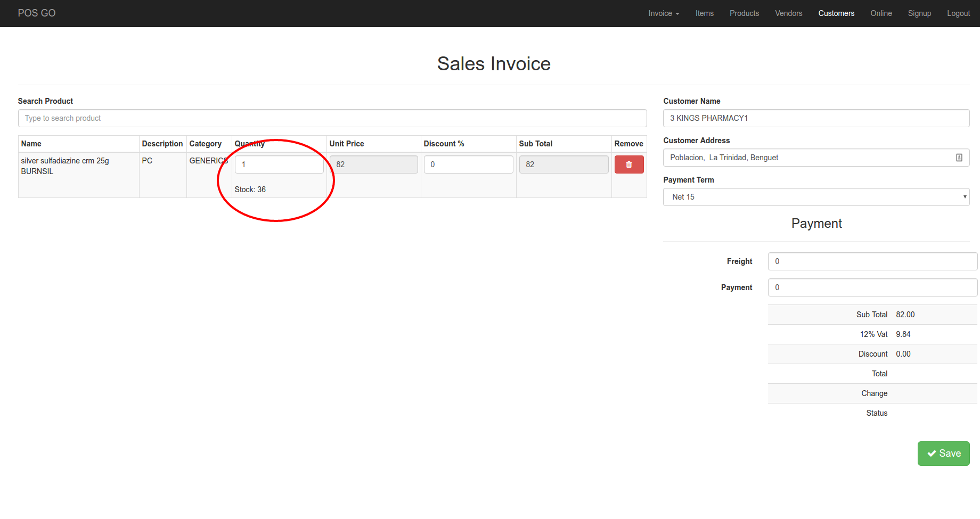Click the Customer Name field

[x=816, y=118]
